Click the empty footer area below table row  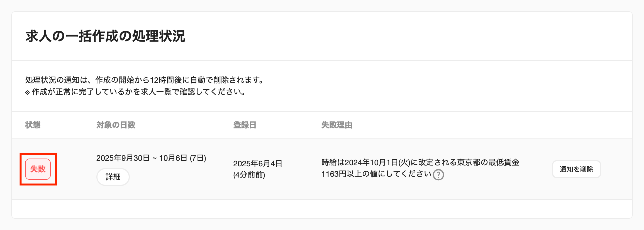[322, 209]
